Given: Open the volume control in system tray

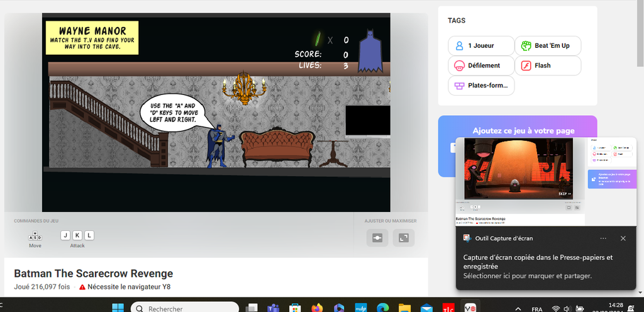Looking at the screenshot, I should (567, 308).
